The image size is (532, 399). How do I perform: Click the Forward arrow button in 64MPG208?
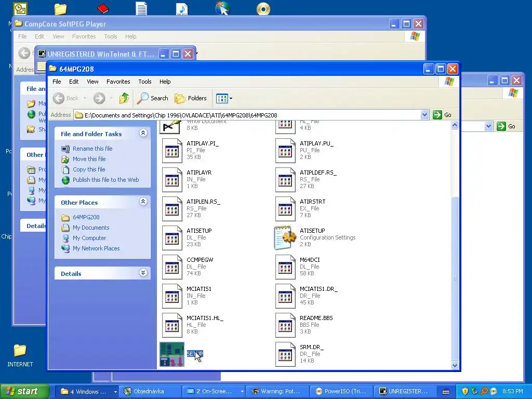click(99, 98)
